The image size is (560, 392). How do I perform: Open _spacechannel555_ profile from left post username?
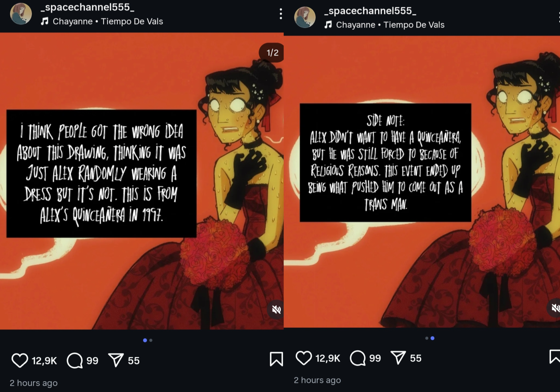coord(87,7)
